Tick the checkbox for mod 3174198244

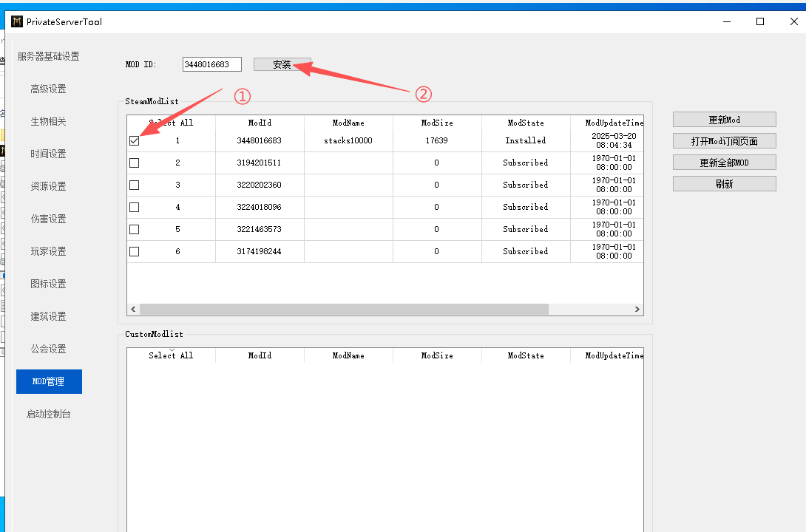coord(134,251)
